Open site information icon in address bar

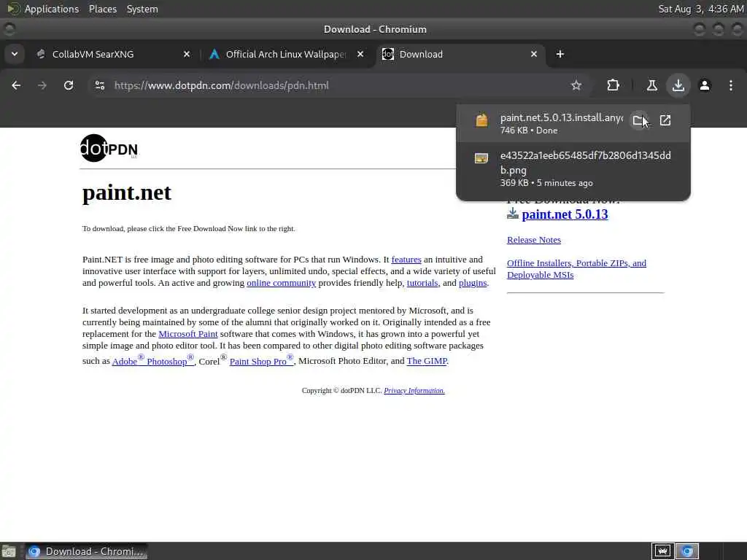pos(99,85)
